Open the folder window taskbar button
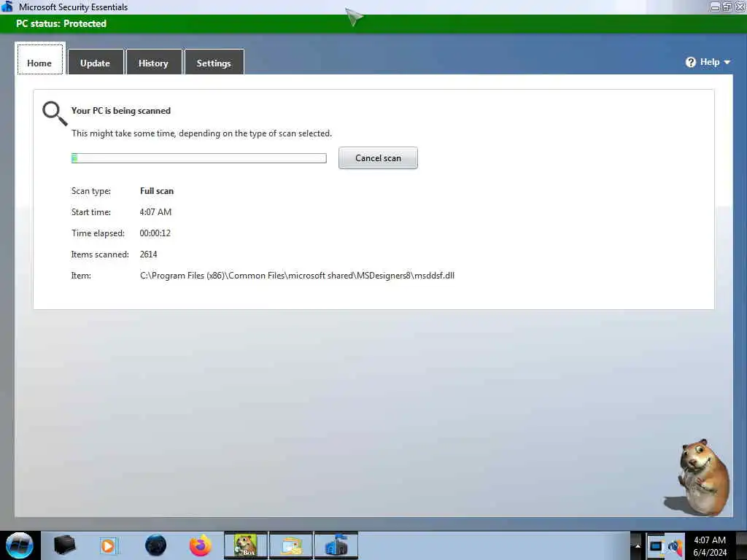Image resolution: width=747 pixels, height=560 pixels. coord(291,545)
